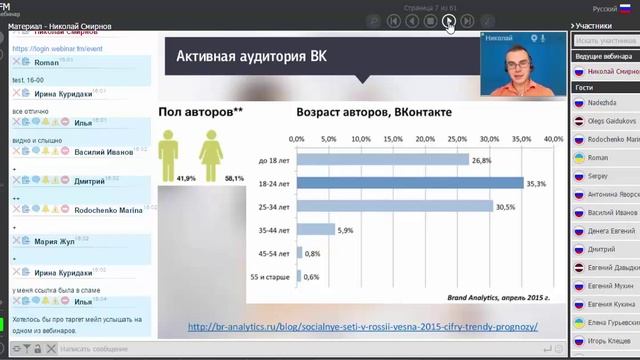Select Евгения Кукина in the guests list
Viewport: 640px width, 360px height.
point(606,304)
